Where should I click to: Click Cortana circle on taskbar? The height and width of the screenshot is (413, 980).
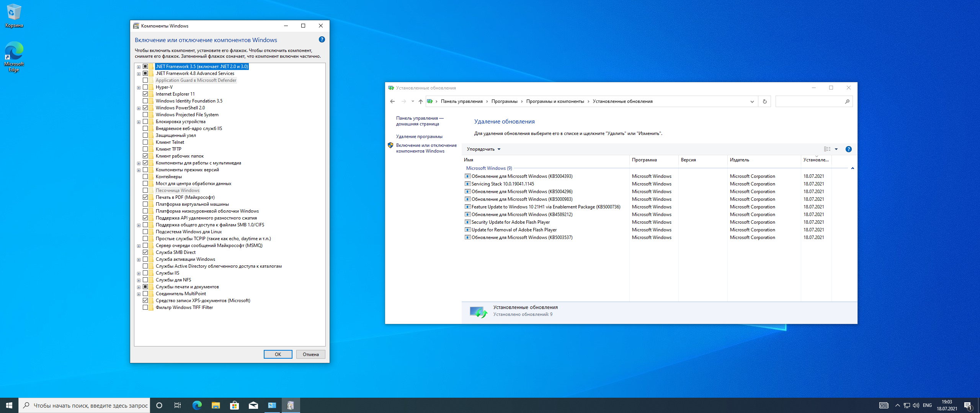pyautogui.click(x=159, y=405)
